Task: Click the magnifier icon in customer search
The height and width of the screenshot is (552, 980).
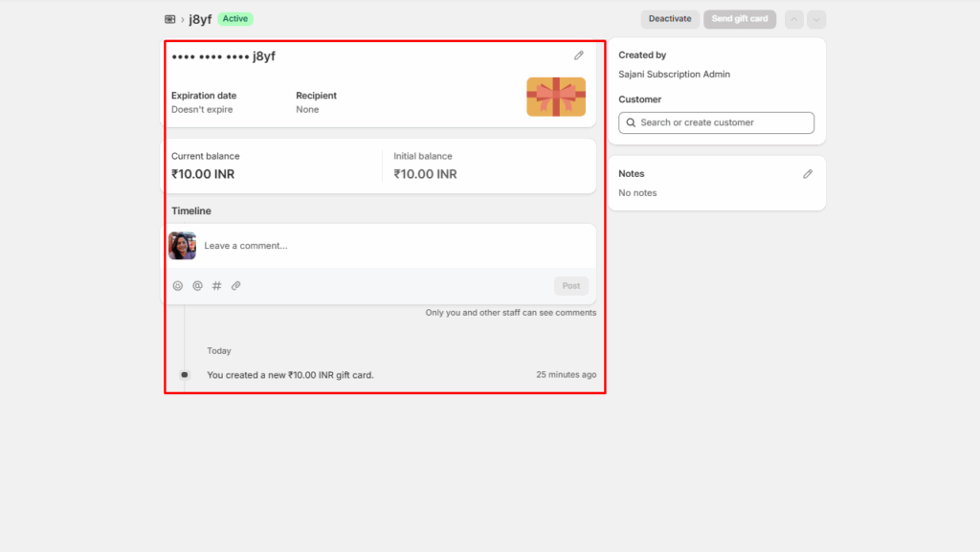Action: pyautogui.click(x=631, y=122)
